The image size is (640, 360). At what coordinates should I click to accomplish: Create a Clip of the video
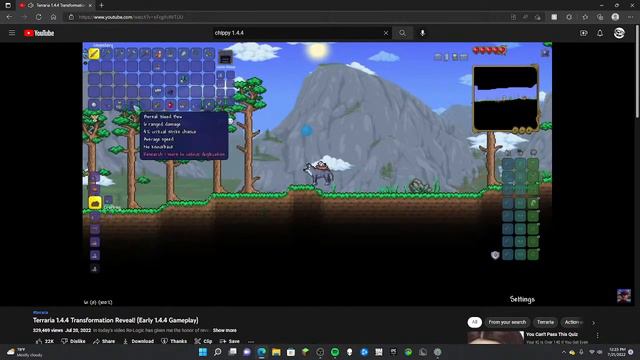pos(203,341)
